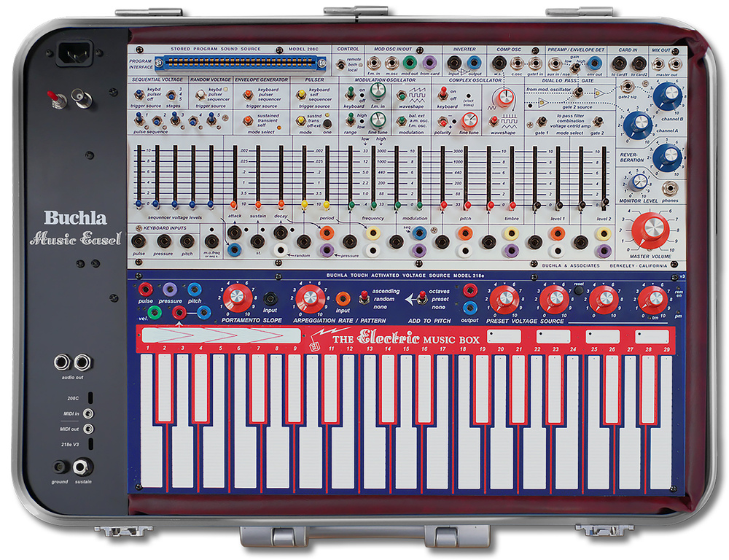
Task: Click the keyboard inputs pressure jack
Action: [x=163, y=241]
